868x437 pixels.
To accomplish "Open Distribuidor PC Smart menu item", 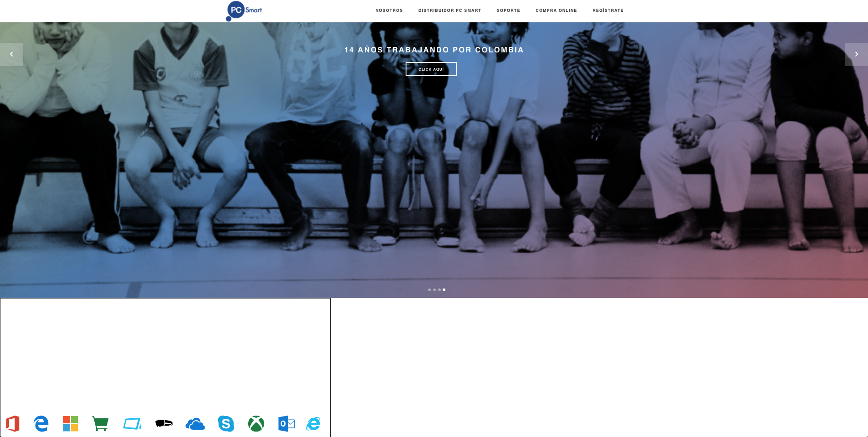I will coord(449,10).
